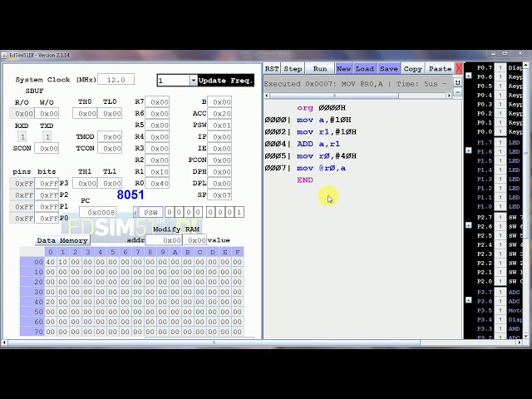
Task: Click the New button
Action: [343, 68]
